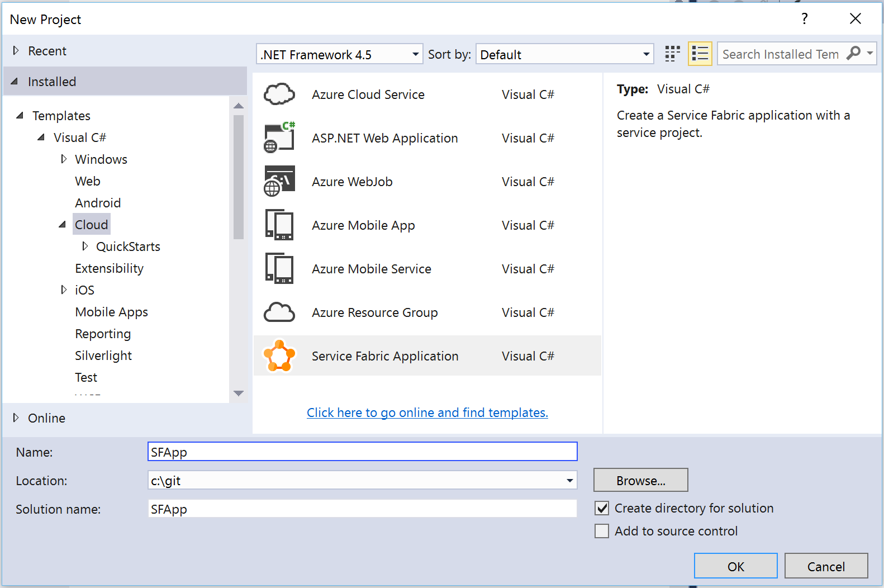Expand the Recent section
The width and height of the screenshot is (884, 588).
(x=16, y=51)
